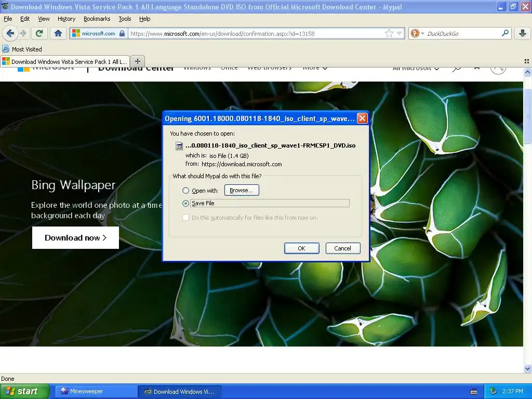532x399 pixels.
Task: Select the Download Windows Vista Service Pack tab
Action: pyautogui.click(x=65, y=61)
